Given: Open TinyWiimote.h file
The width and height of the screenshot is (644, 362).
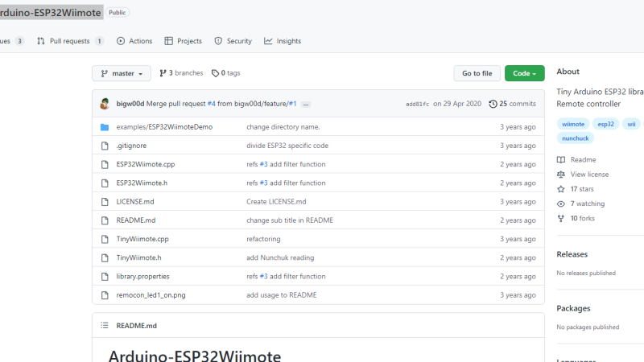Looking at the screenshot, I should click(x=138, y=257).
